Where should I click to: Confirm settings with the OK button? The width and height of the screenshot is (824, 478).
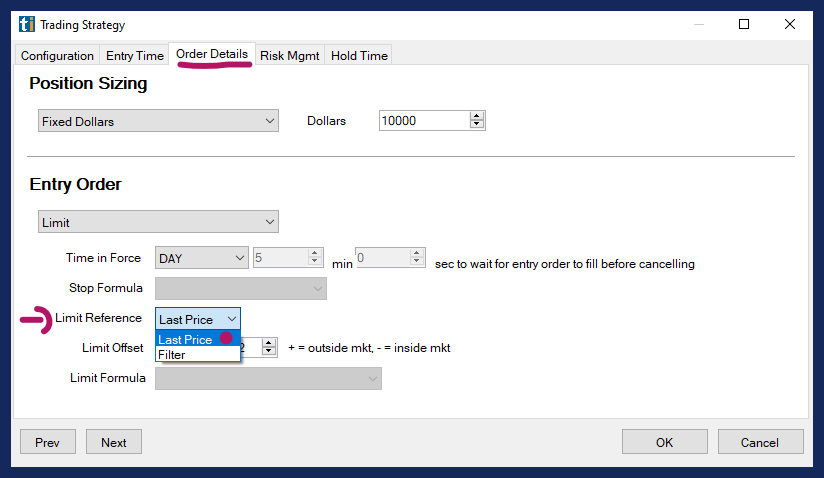664,442
